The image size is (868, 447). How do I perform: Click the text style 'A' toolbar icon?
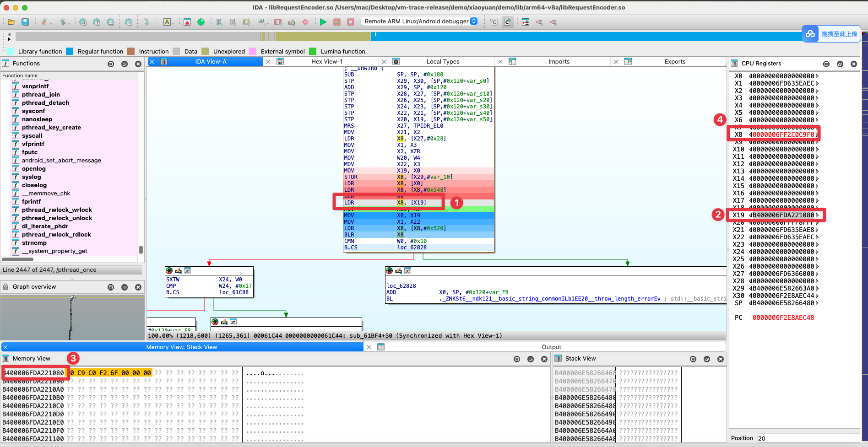(x=167, y=22)
